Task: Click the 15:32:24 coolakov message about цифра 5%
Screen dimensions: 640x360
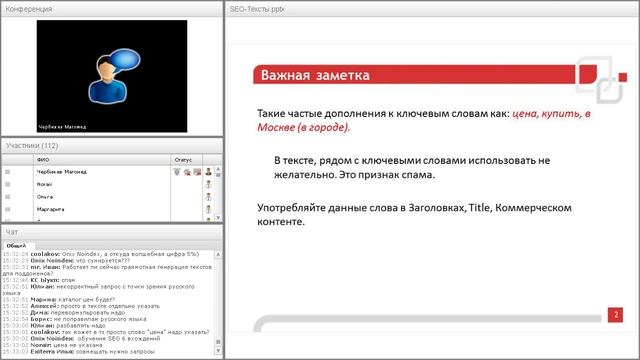Action: coord(101,254)
